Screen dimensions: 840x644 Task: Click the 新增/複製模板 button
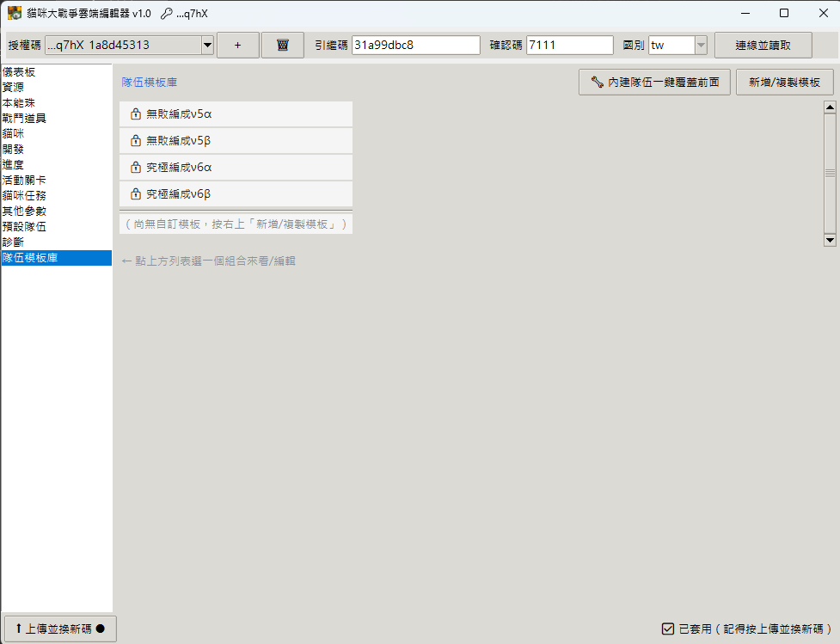click(x=784, y=82)
